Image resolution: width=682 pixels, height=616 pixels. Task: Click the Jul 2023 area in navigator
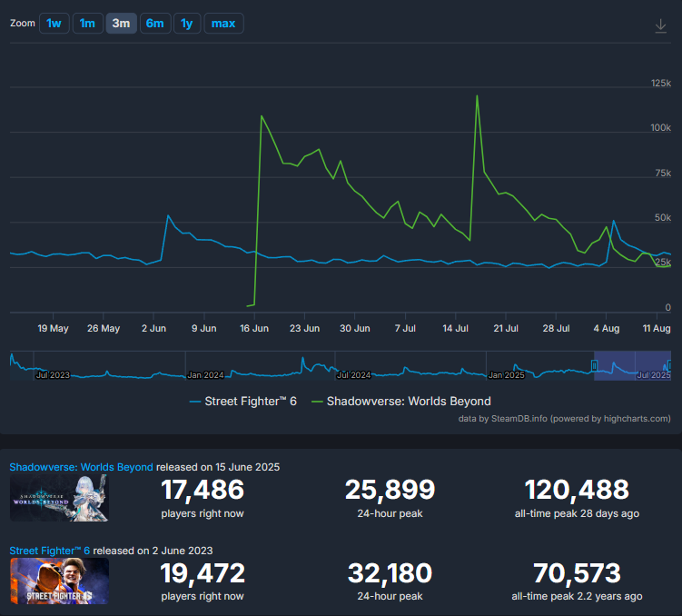click(x=53, y=373)
